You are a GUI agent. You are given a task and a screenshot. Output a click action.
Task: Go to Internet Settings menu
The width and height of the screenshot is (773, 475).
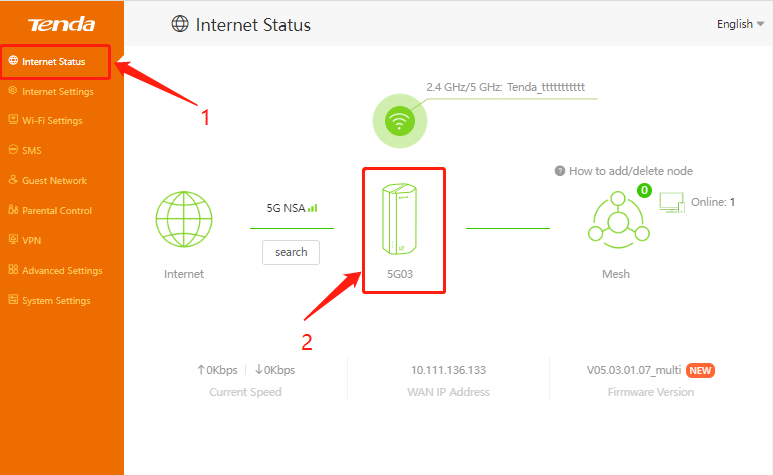point(57,91)
